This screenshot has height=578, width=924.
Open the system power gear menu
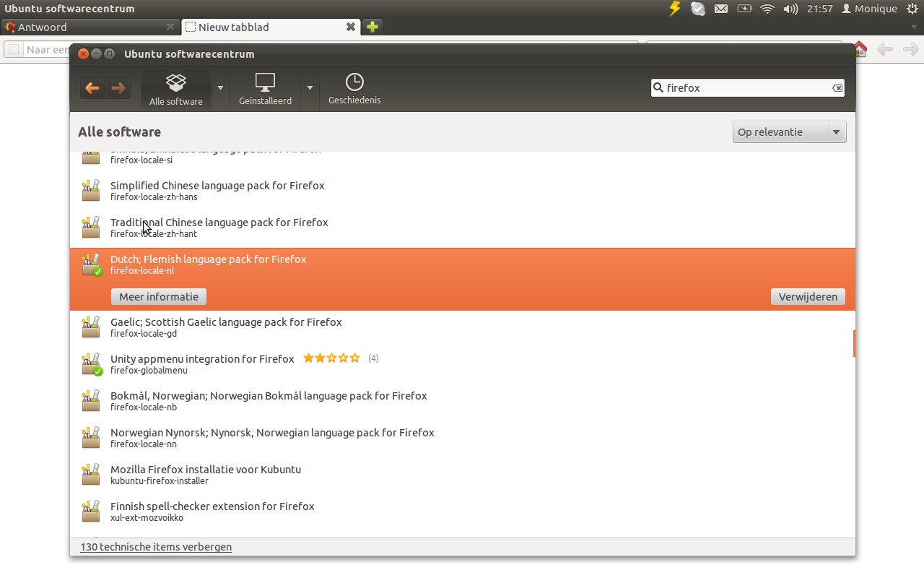tap(912, 9)
